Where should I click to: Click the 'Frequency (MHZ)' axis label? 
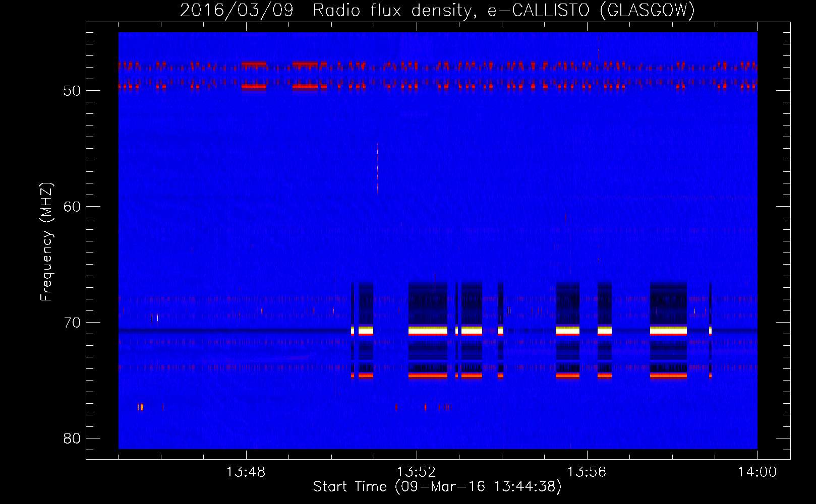point(46,242)
